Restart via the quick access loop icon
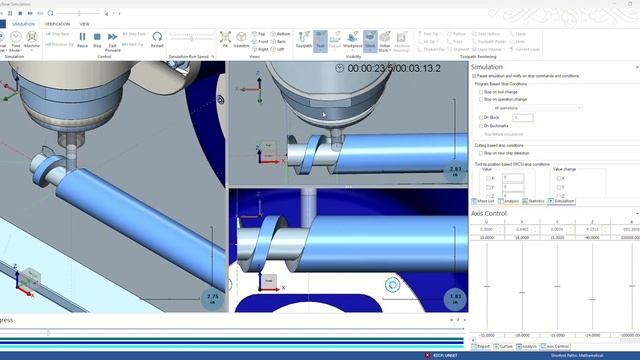 [x=50, y=13]
